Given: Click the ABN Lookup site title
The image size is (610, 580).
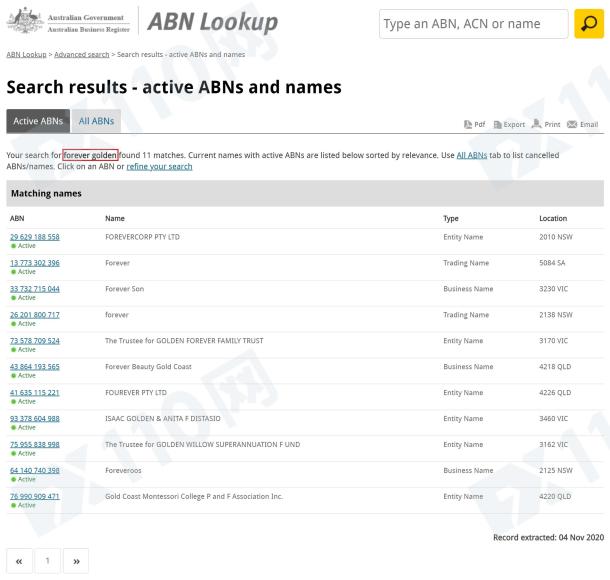Looking at the screenshot, I should [x=212, y=22].
